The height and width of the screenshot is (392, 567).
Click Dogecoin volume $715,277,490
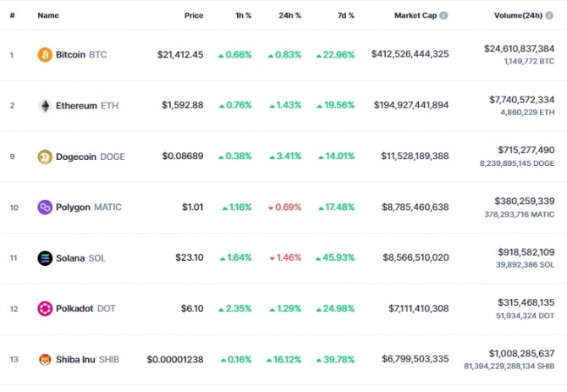click(526, 150)
